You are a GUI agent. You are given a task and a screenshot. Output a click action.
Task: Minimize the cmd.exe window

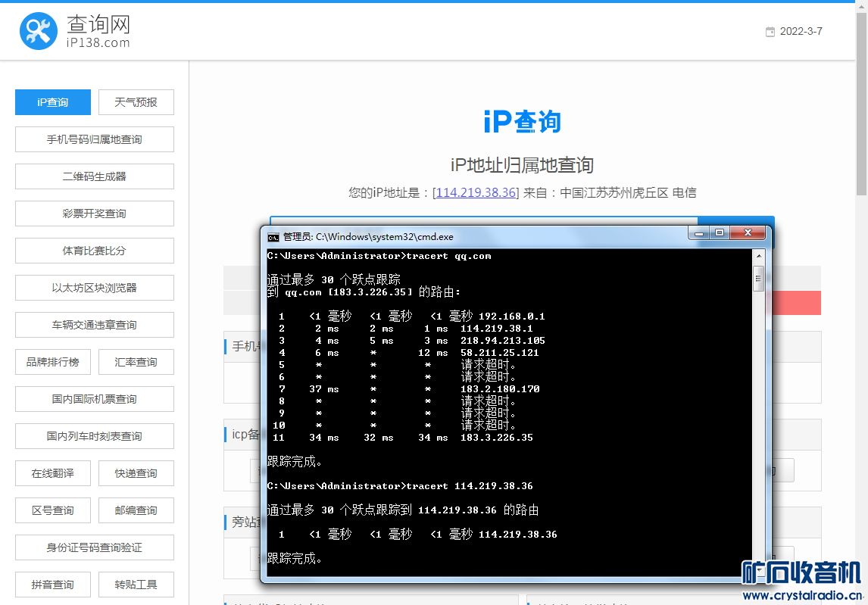point(700,233)
